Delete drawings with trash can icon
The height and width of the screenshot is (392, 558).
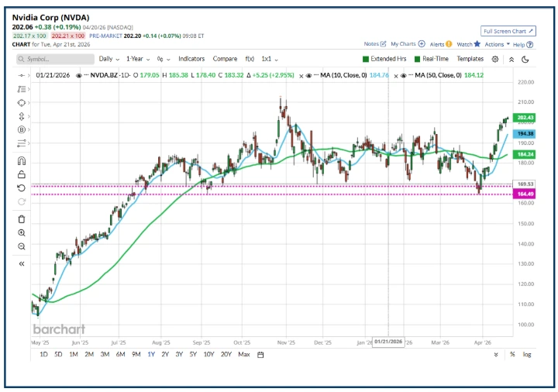[22, 219]
